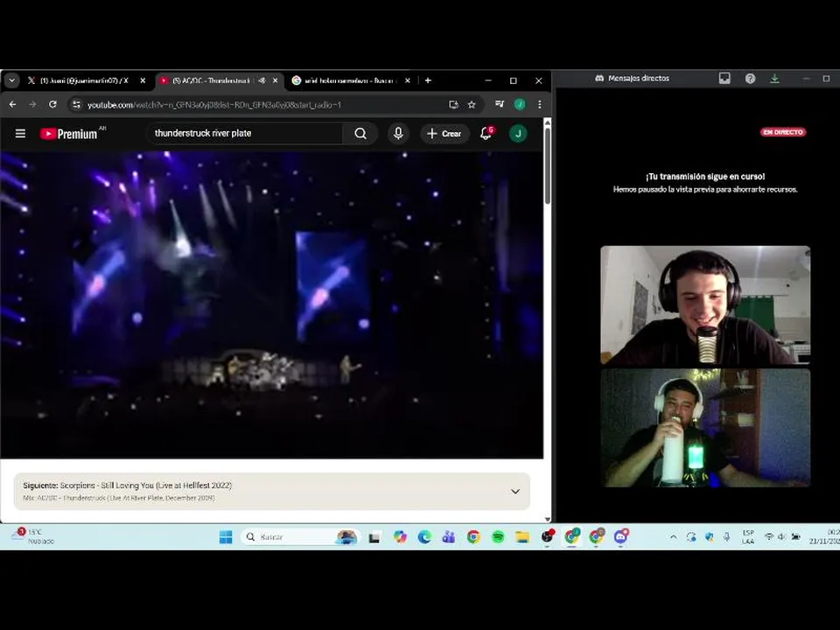Open the tray Wi-Fi network icon
Viewport: 840px width, 630px height.
click(769, 536)
